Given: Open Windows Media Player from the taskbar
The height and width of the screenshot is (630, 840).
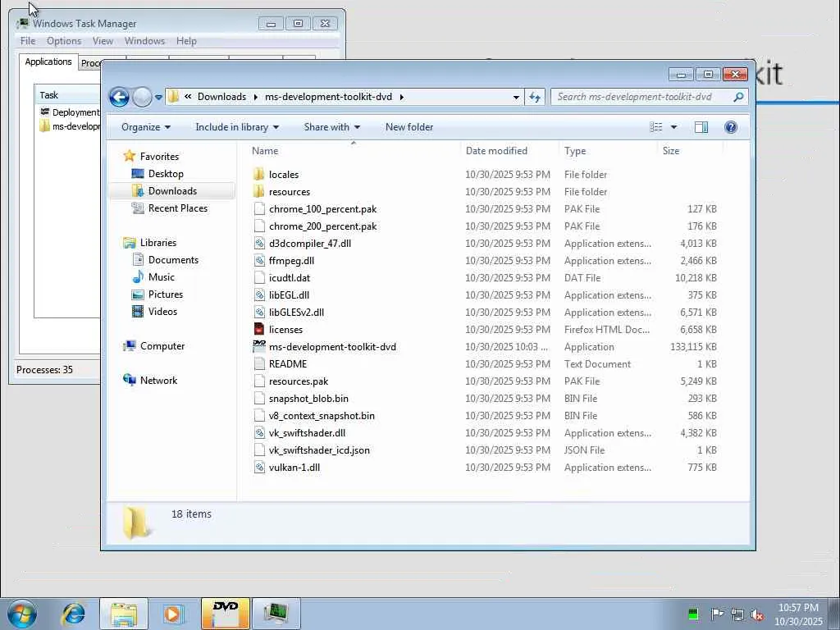Looking at the screenshot, I should (x=173, y=614).
